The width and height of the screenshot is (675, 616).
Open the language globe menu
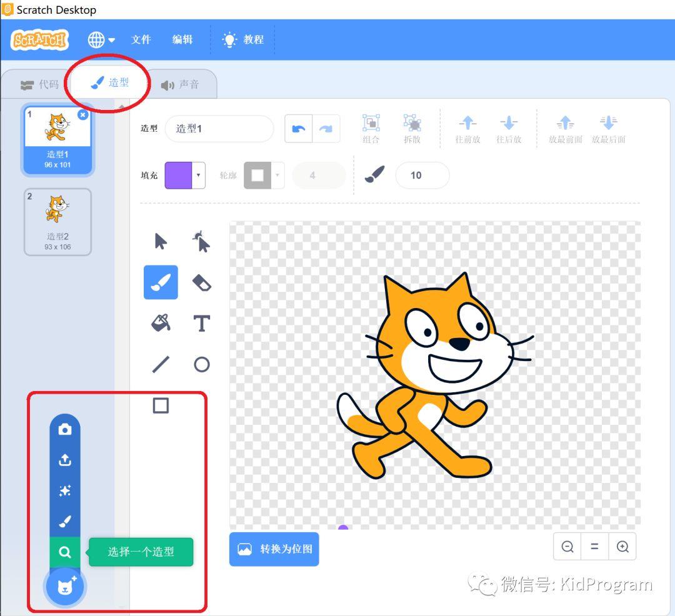tap(101, 40)
